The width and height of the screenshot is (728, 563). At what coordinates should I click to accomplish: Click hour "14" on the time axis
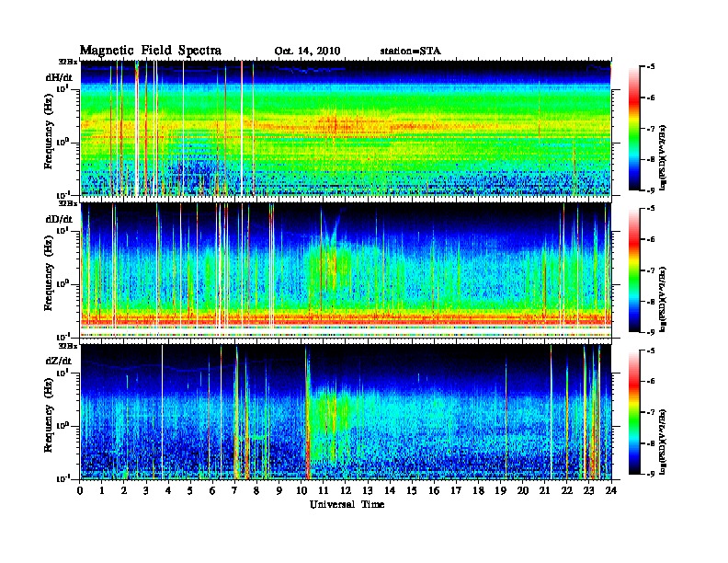coord(390,490)
